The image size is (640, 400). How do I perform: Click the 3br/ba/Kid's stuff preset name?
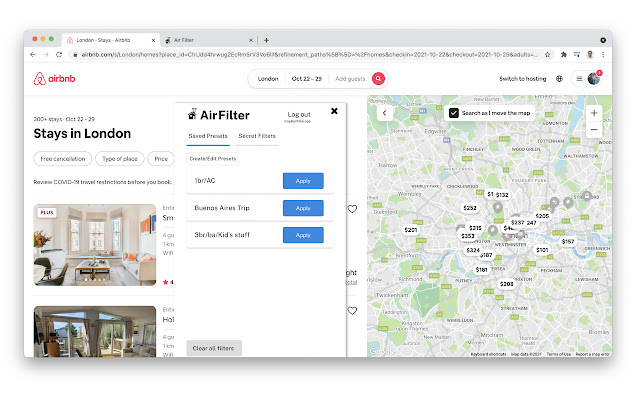(222, 235)
